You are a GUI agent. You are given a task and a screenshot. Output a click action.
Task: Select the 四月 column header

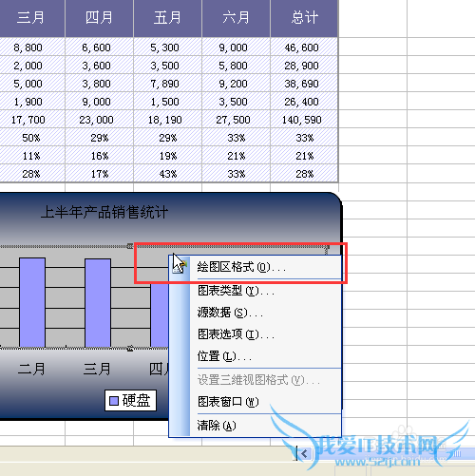pos(99,18)
